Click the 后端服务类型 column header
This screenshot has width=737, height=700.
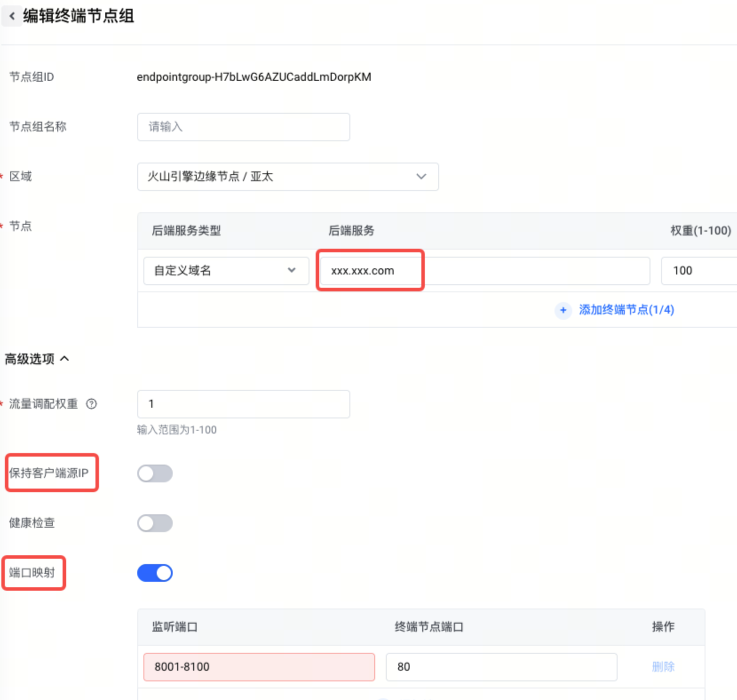[x=186, y=231]
